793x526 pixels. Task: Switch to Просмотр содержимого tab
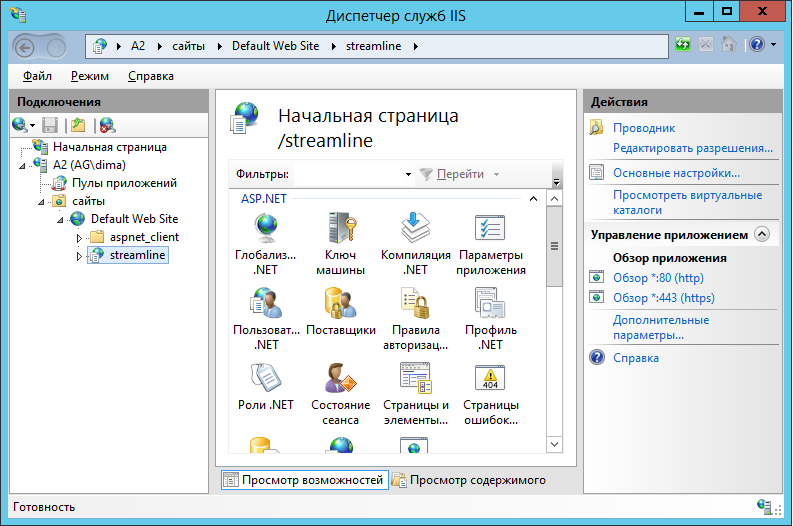[x=469, y=480]
